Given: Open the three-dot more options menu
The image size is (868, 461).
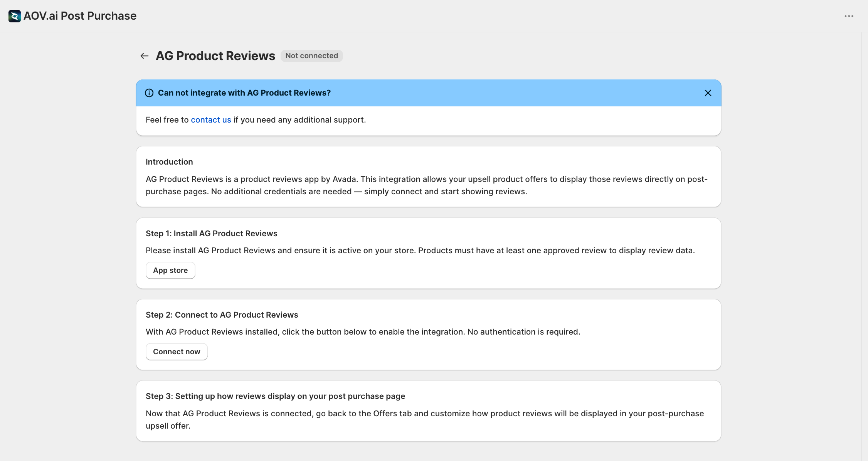Looking at the screenshot, I should point(849,16).
